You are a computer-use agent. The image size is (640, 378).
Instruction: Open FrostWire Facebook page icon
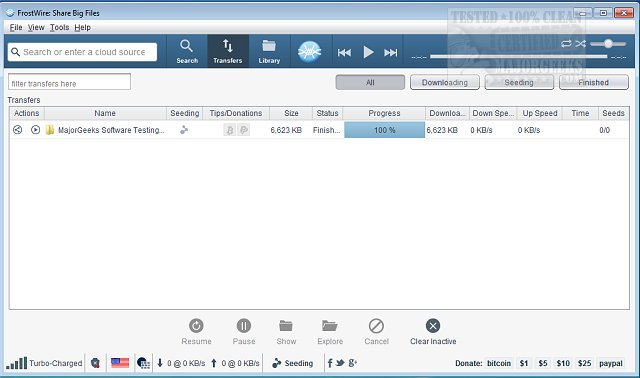tap(330, 363)
